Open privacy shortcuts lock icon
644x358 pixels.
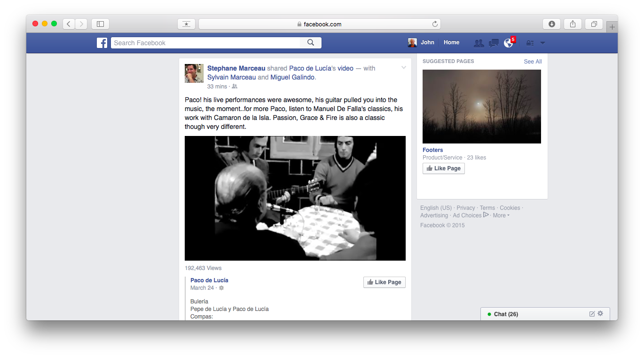tap(530, 43)
